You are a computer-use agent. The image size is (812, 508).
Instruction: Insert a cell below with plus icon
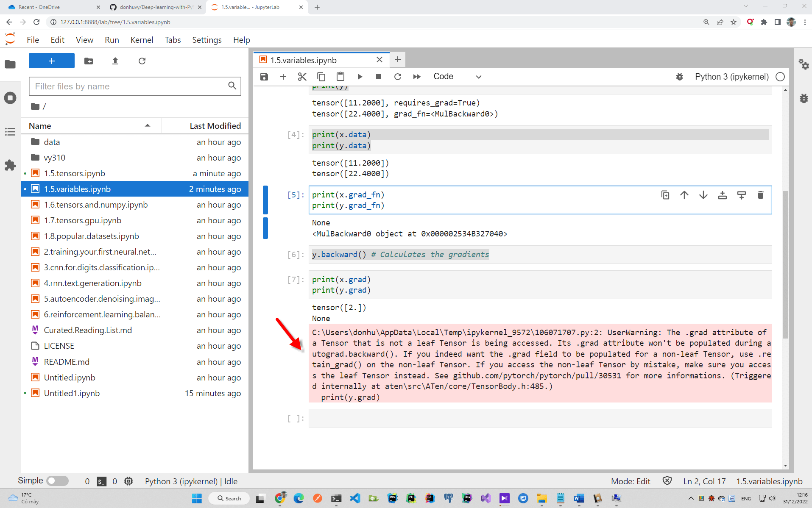(x=283, y=77)
